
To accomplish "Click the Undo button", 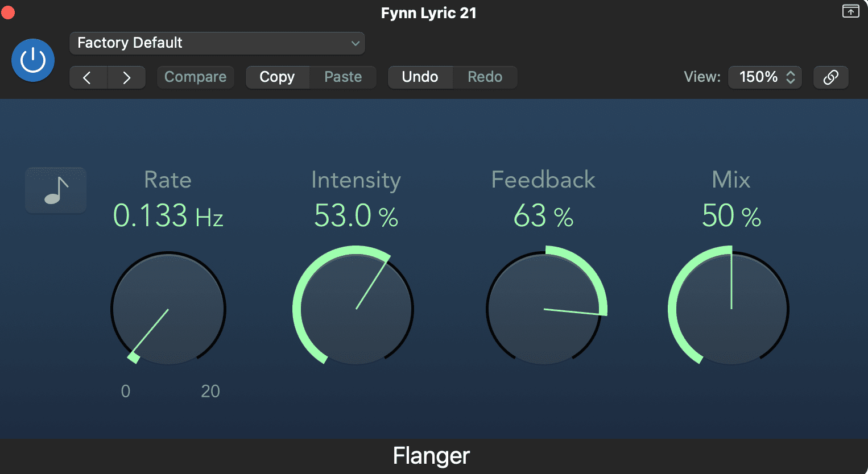I will coord(420,77).
